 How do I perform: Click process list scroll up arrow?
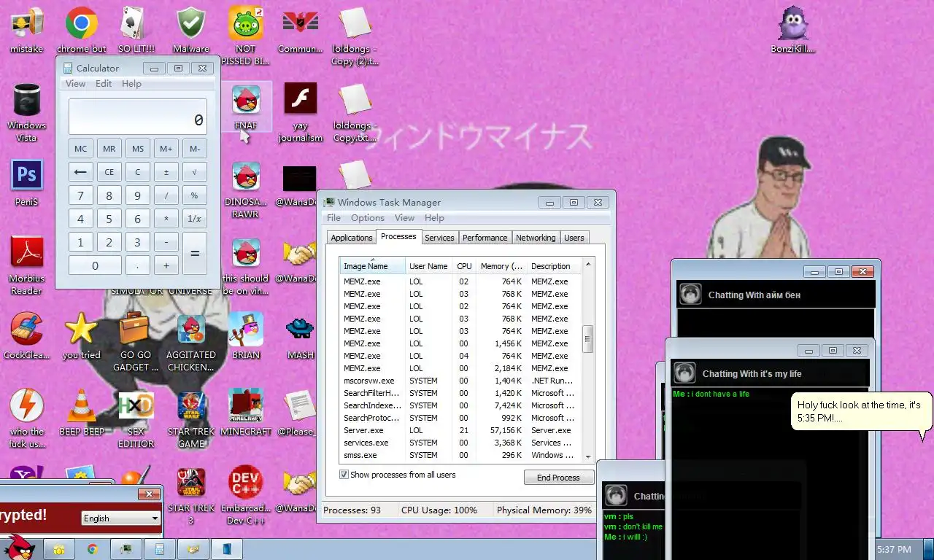[x=588, y=264]
